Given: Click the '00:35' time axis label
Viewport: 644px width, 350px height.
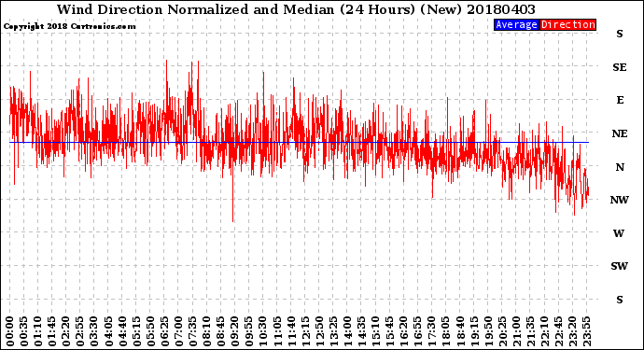Looking at the screenshot, I should click(x=24, y=331).
